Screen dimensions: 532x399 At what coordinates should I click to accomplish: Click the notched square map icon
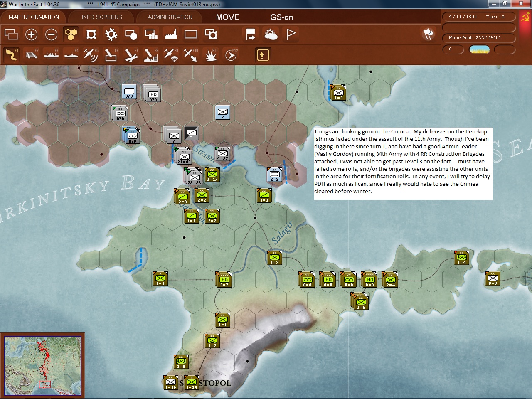91,34
